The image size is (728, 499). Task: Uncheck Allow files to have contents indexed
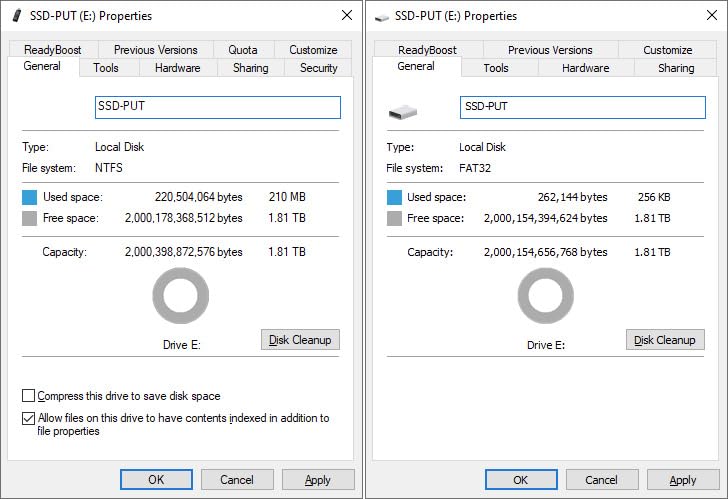[x=29, y=418]
